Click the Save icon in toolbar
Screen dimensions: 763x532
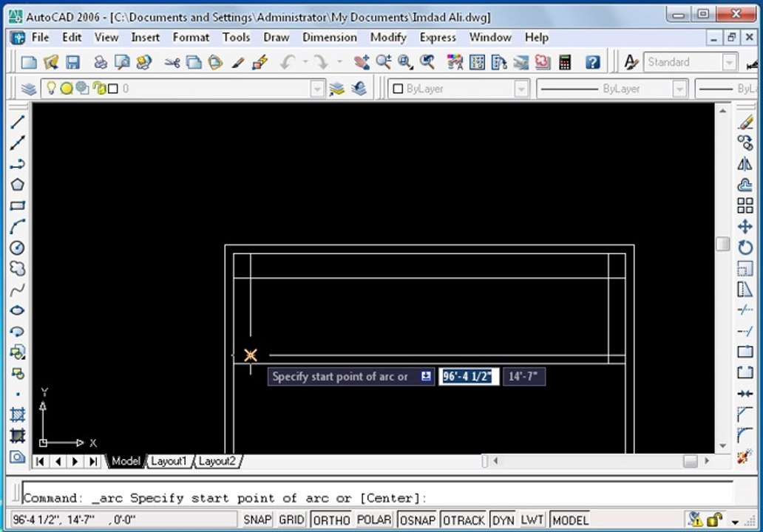pos(72,62)
